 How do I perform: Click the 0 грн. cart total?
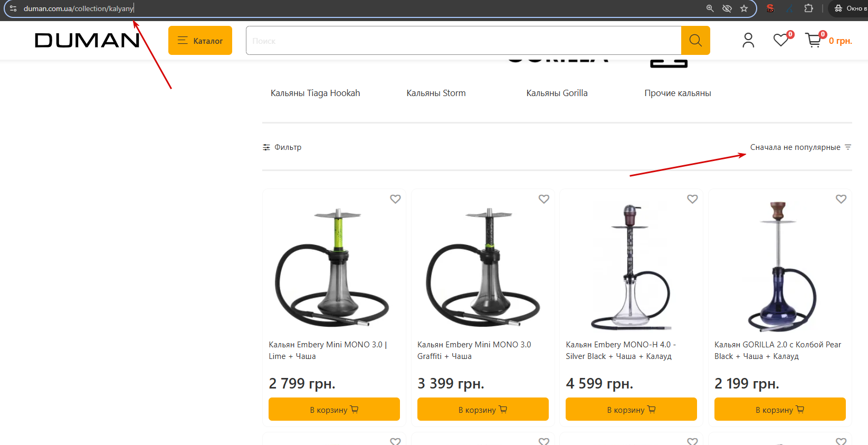pos(841,41)
